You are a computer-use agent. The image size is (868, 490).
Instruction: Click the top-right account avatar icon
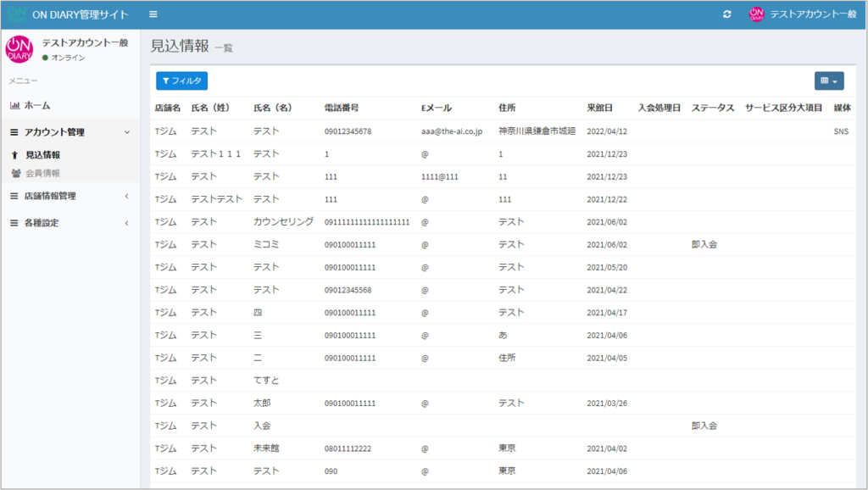(x=756, y=14)
